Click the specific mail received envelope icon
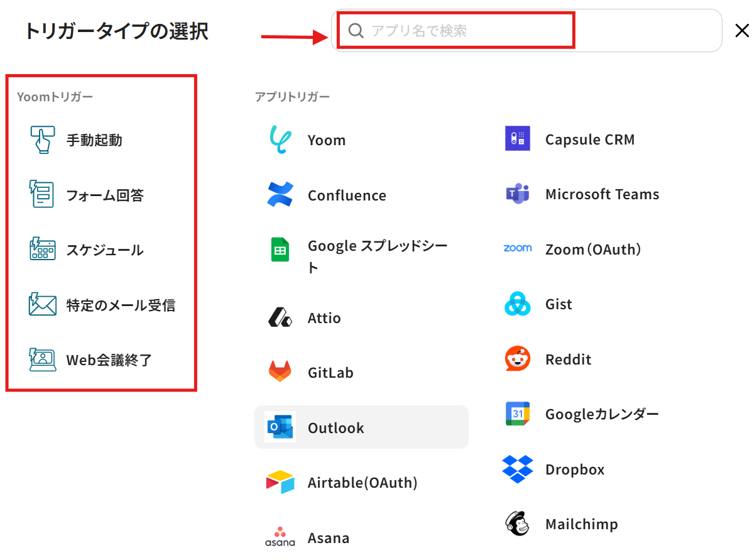The width and height of the screenshot is (752, 560). click(42, 304)
